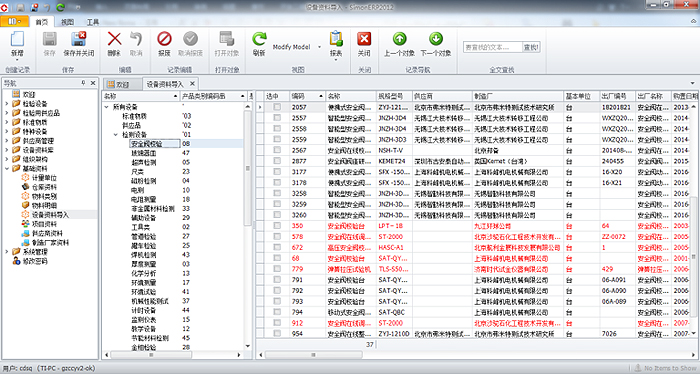Expand the 组织架构 navigation folder
700x375 pixels.
pos(6,159)
